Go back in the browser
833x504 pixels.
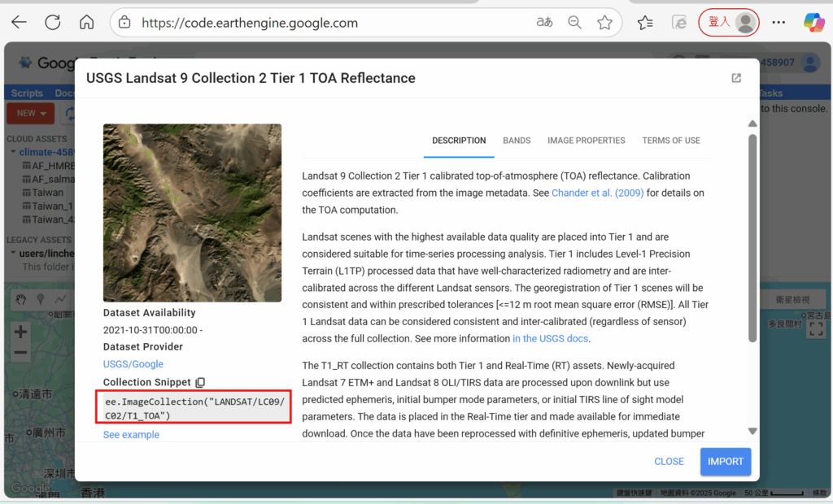click(x=20, y=22)
